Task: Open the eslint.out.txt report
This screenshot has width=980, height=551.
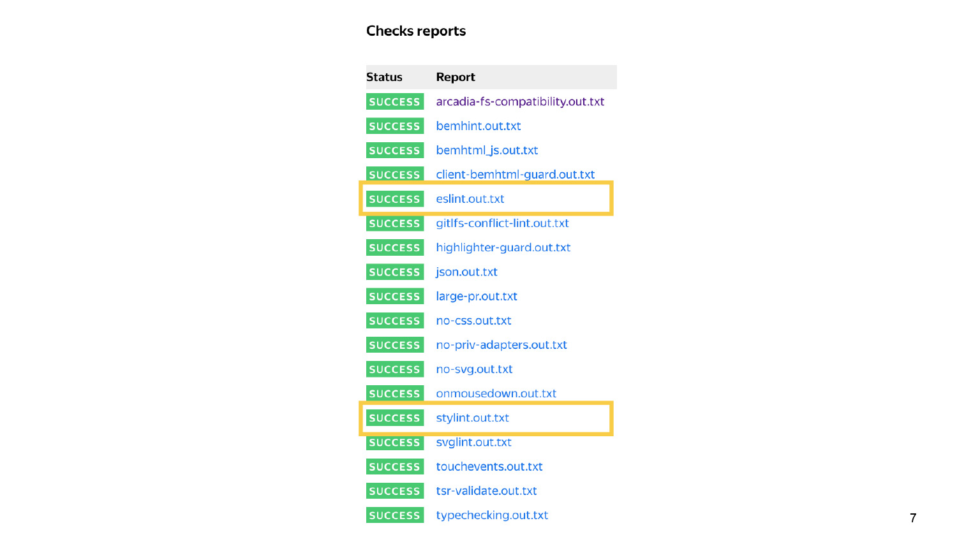Action: (x=470, y=199)
